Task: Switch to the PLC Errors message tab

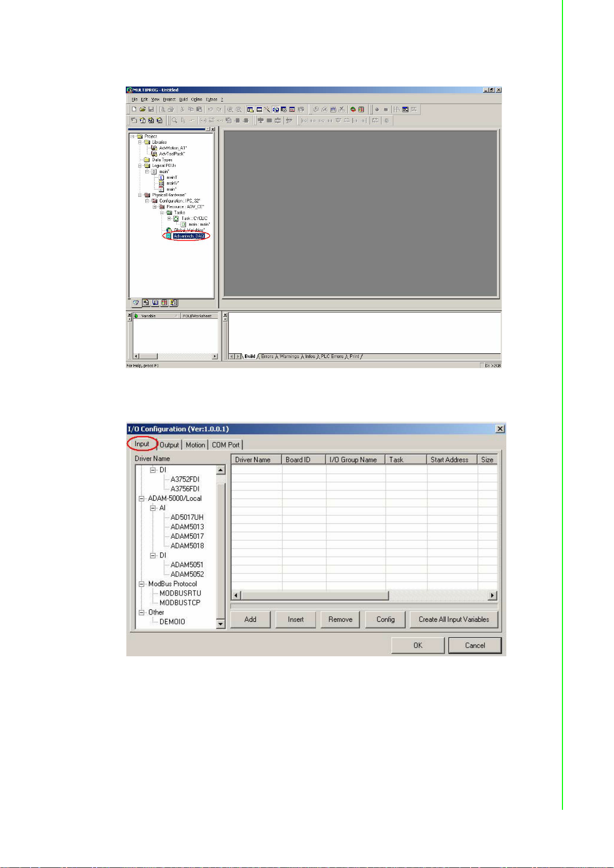Action: (332, 356)
